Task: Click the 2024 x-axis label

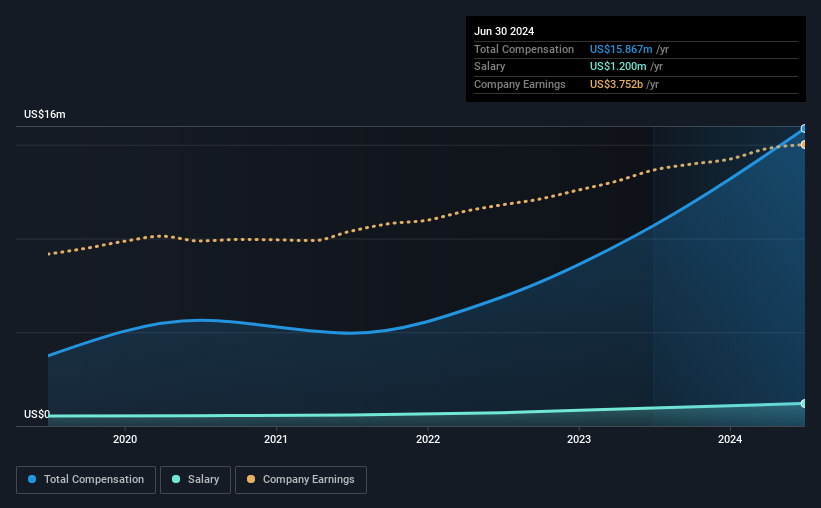Action: (730, 439)
